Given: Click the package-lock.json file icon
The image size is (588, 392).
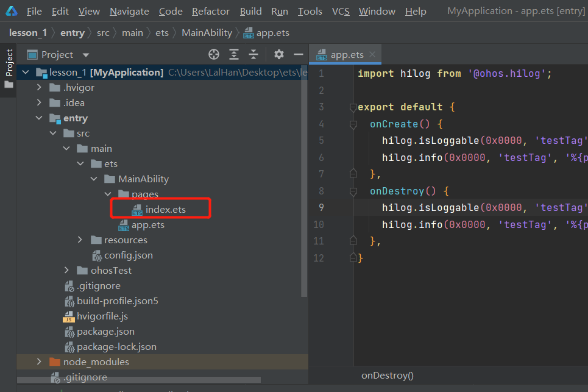Looking at the screenshot, I should pos(69,347).
